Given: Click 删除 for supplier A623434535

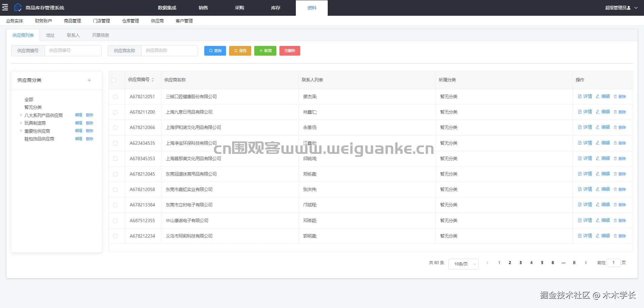Looking at the screenshot, I should (620, 143).
